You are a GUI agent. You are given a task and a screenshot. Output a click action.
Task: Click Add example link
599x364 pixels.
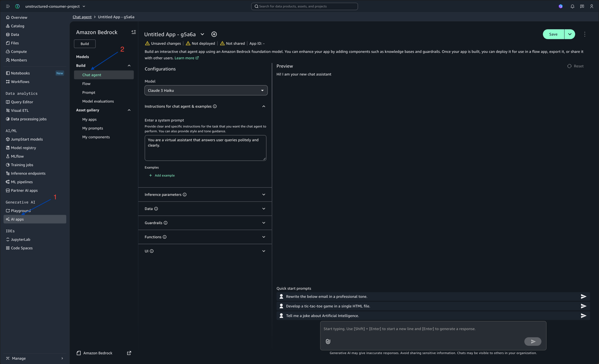(x=162, y=175)
